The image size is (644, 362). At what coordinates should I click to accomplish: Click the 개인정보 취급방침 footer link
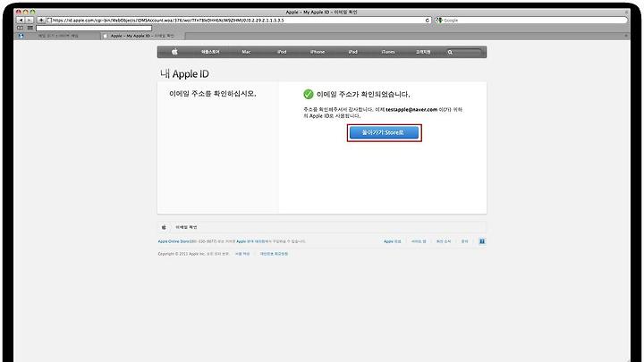[x=274, y=254]
